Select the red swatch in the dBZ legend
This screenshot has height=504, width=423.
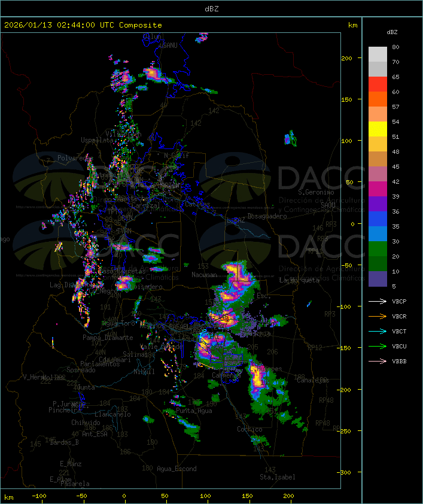tap(378, 84)
